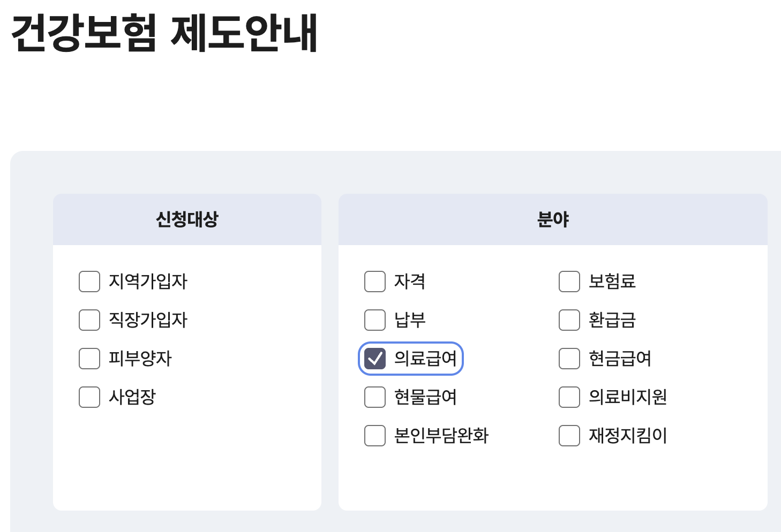The height and width of the screenshot is (532, 781).
Task: Check the 현물급여 option
Action: pyautogui.click(x=374, y=397)
